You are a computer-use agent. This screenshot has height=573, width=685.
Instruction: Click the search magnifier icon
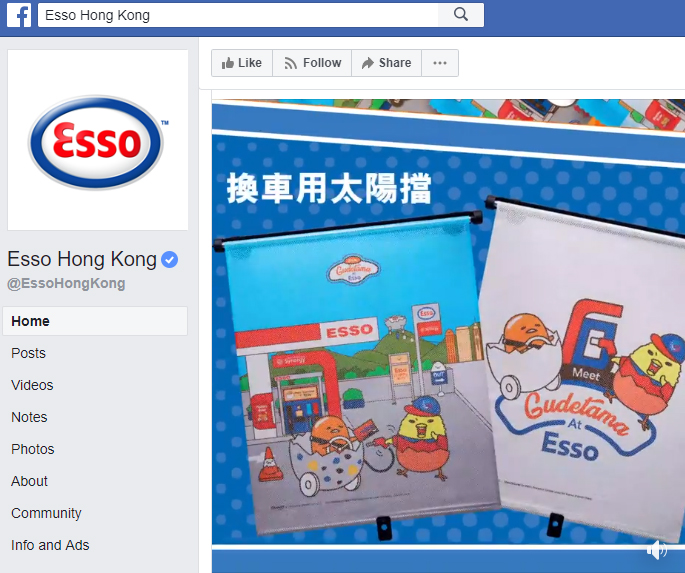461,14
